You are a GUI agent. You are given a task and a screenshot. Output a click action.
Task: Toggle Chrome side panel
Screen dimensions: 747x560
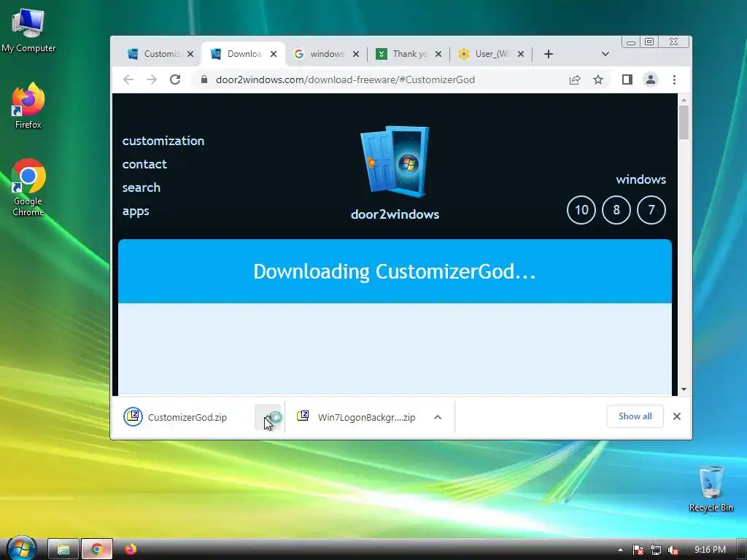(627, 79)
